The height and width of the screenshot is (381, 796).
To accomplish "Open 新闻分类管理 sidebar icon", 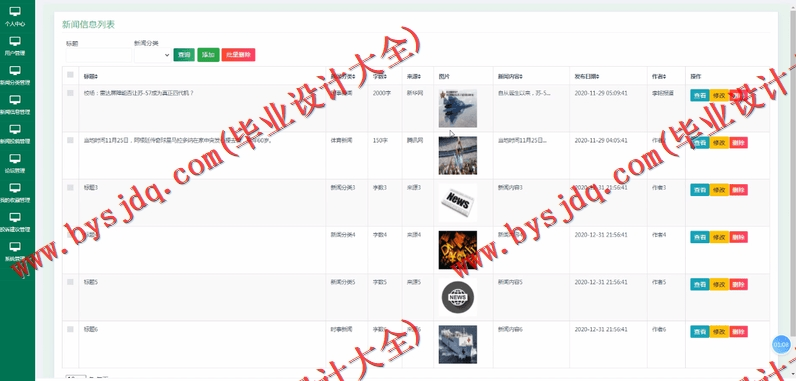I will pyautogui.click(x=15, y=70).
